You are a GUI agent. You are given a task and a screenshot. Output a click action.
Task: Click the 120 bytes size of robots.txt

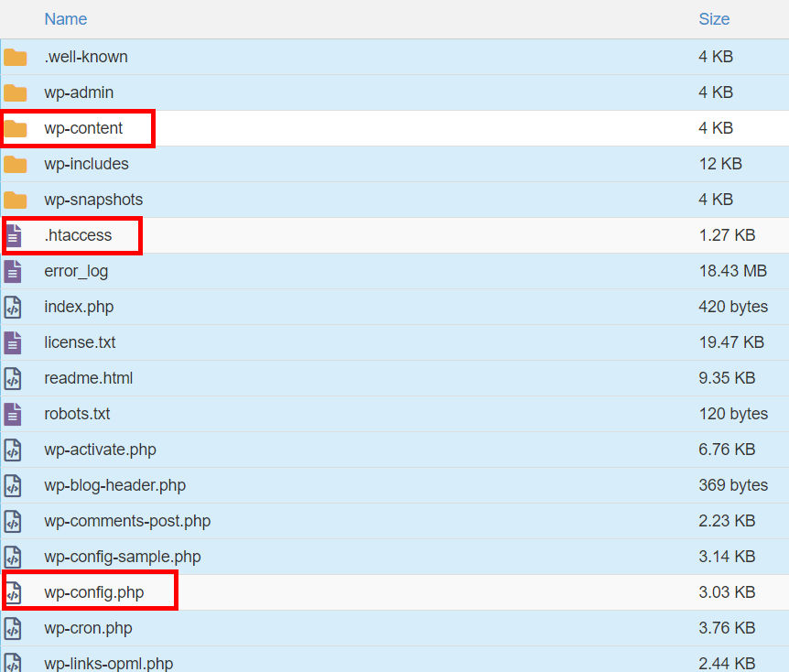click(x=733, y=414)
